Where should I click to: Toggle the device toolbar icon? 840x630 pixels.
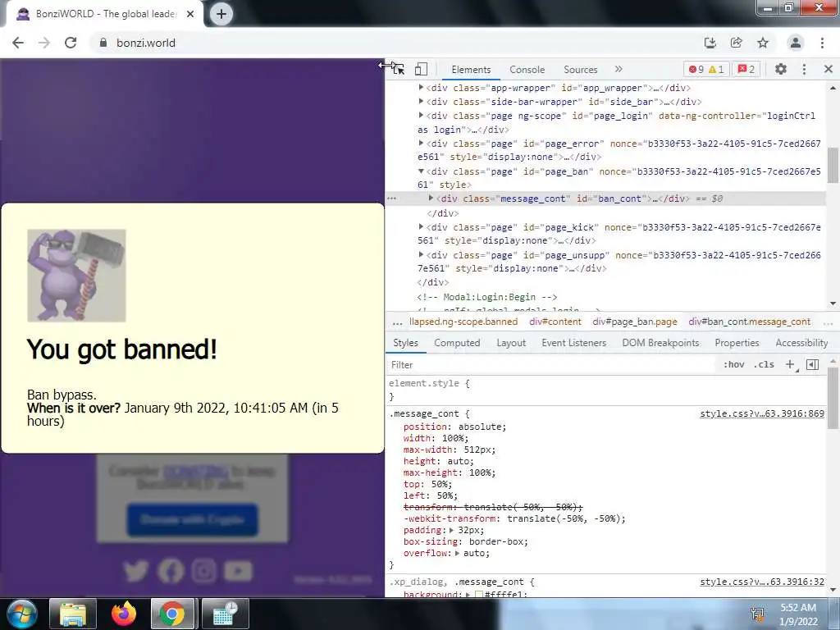pos(421,69)
